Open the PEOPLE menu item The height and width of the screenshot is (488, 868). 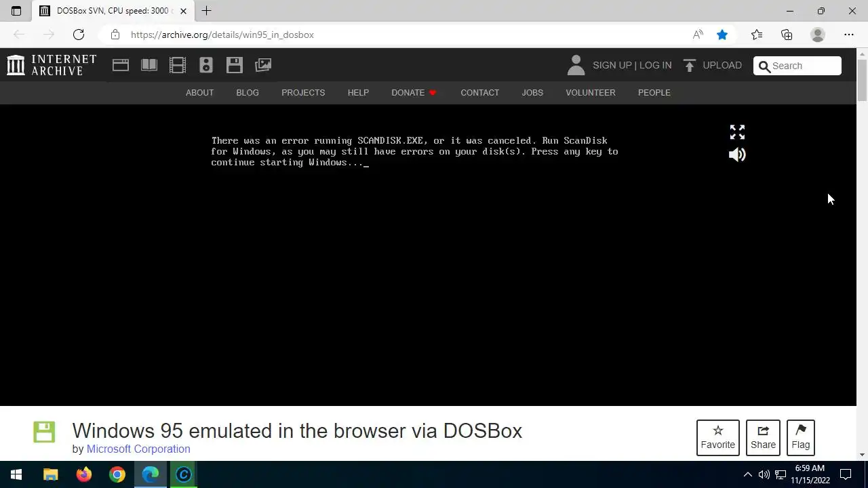pyautogui.click(x=654, y=92)
